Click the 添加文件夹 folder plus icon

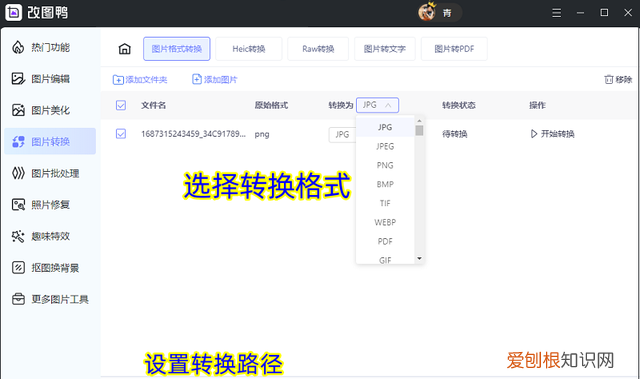click(x=118, y=80)
